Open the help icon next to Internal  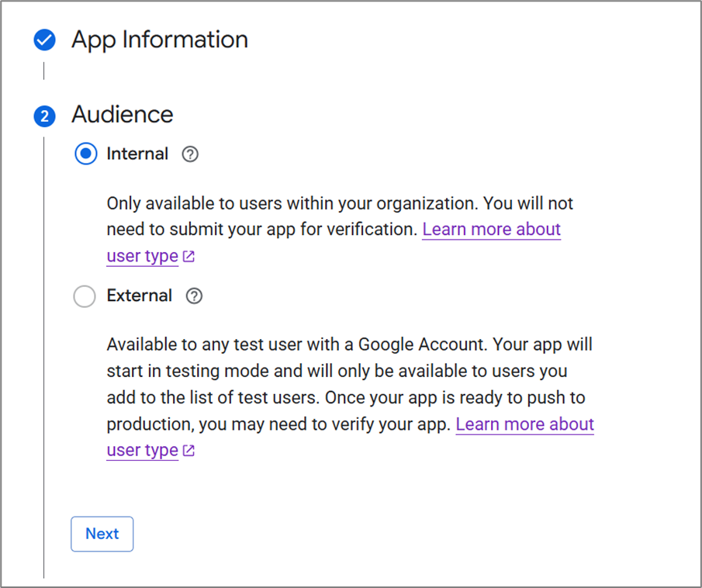[190, 154]
